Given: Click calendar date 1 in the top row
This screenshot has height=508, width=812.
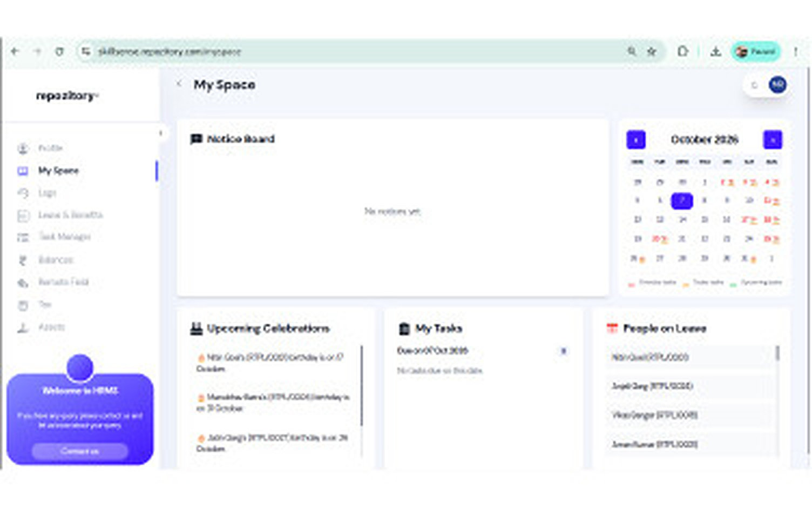Looking at the screenshot, I should tap(704, 183).
